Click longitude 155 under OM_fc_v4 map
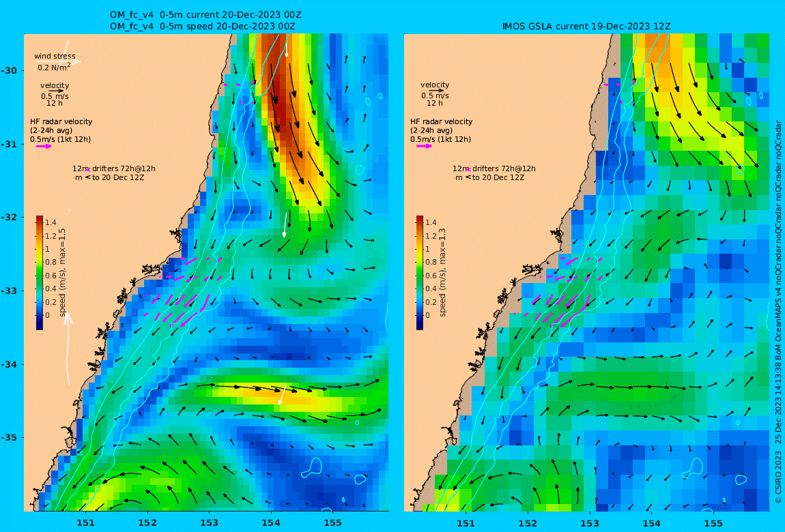This screenshot has width=785, height=532. coord(333,524)
